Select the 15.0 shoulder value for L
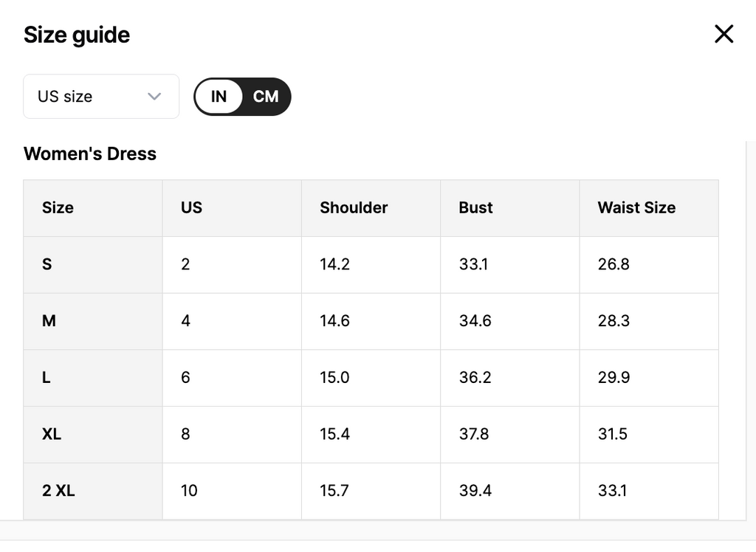 click(334, 378)
